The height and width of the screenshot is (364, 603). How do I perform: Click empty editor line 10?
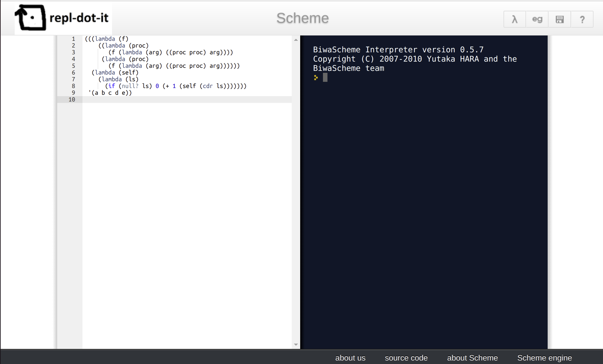tap(187, 99)
